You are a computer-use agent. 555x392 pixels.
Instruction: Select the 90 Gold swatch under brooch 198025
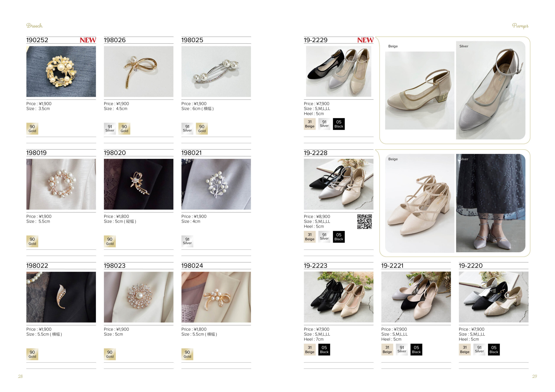coord(202,128)
